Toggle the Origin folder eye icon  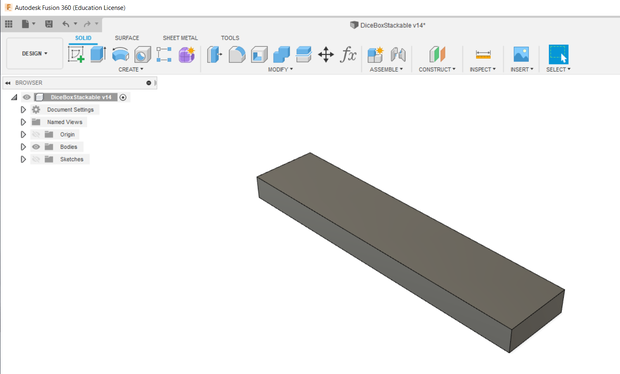[x=36, y=134]
